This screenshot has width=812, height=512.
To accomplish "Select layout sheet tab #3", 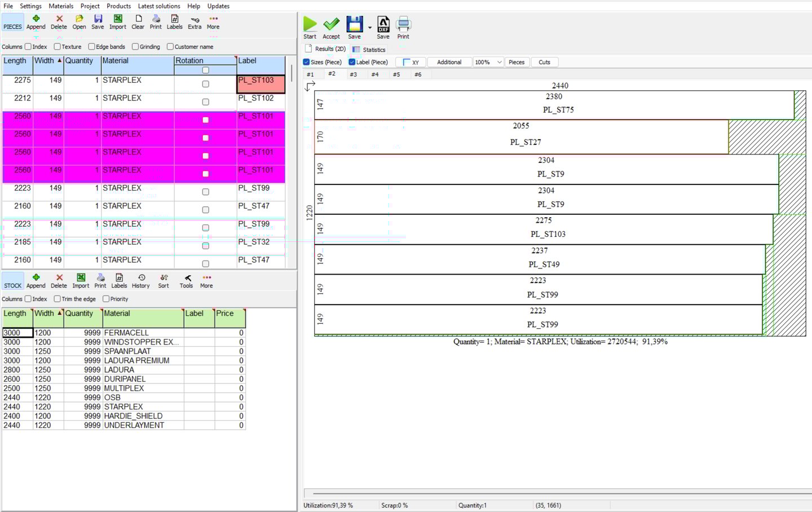I will coord(353,74).
